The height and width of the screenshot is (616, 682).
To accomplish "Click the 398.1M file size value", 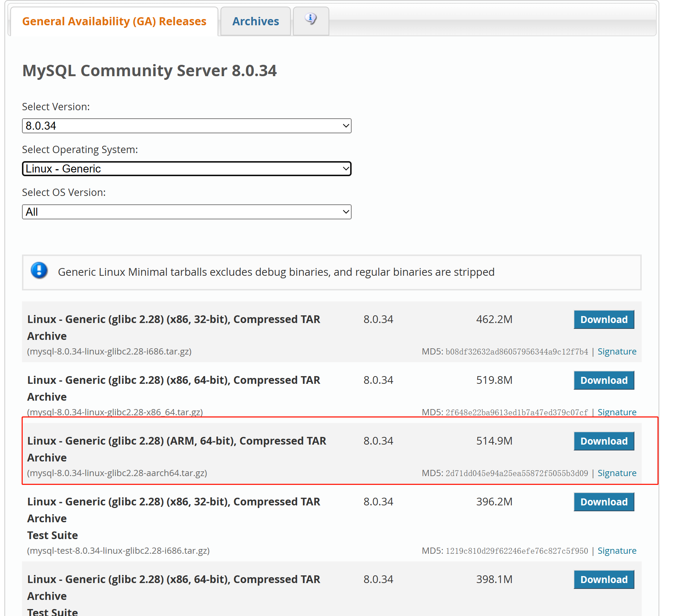I will [x=494, y=579].
